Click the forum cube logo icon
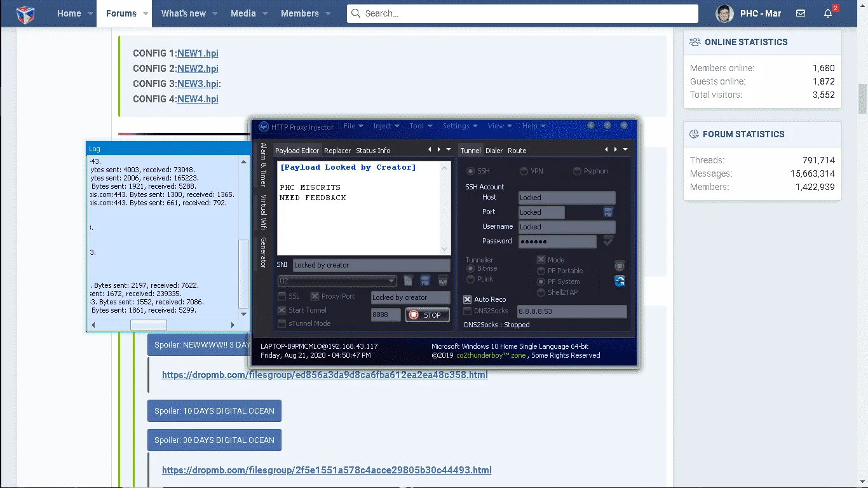Image resolution: width=868 pixels, height=488 pixels. (25, 13)
